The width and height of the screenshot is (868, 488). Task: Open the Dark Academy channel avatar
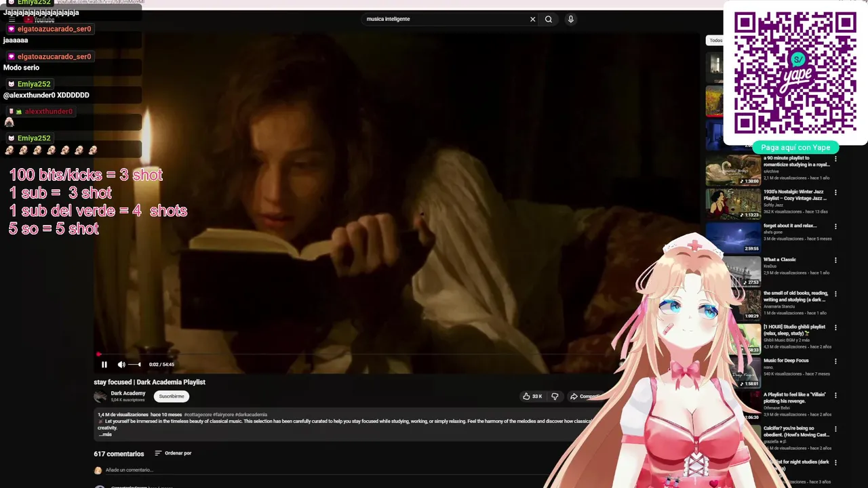(x=100, y=396)
